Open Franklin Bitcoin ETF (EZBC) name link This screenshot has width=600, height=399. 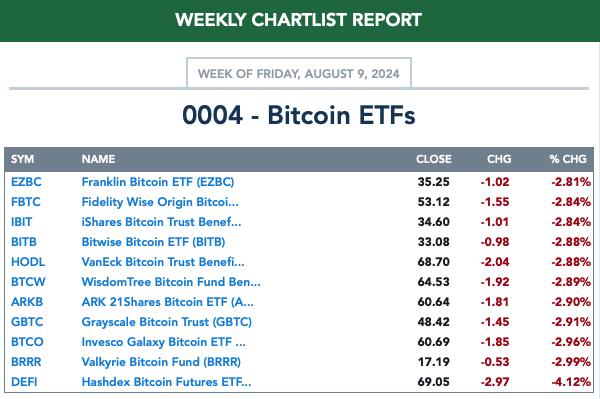coord(158,182)
